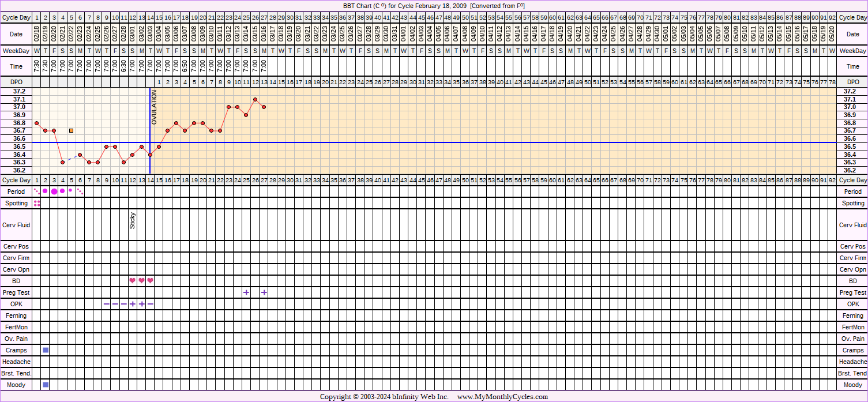Click the BD heart icon on cycle day 14
Viewport: 868px width, 402px height.
pyautogui.click(x=150, y=281)
